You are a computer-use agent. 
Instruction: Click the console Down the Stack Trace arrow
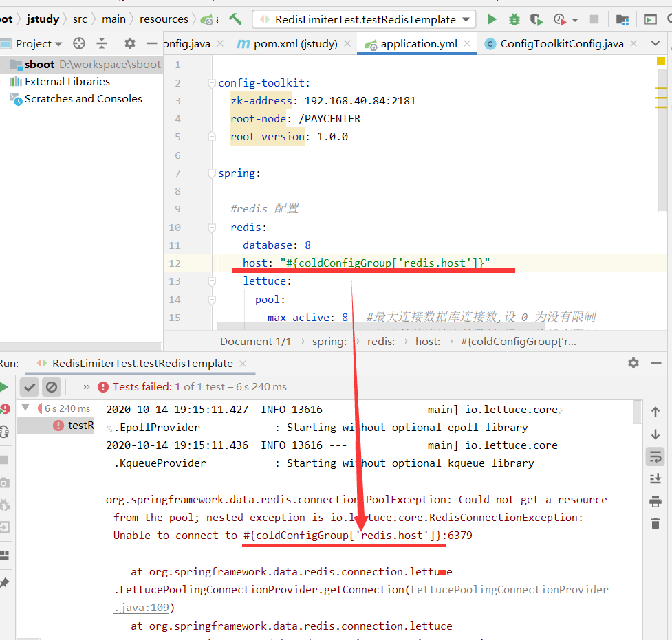click(x=655, y=434)
